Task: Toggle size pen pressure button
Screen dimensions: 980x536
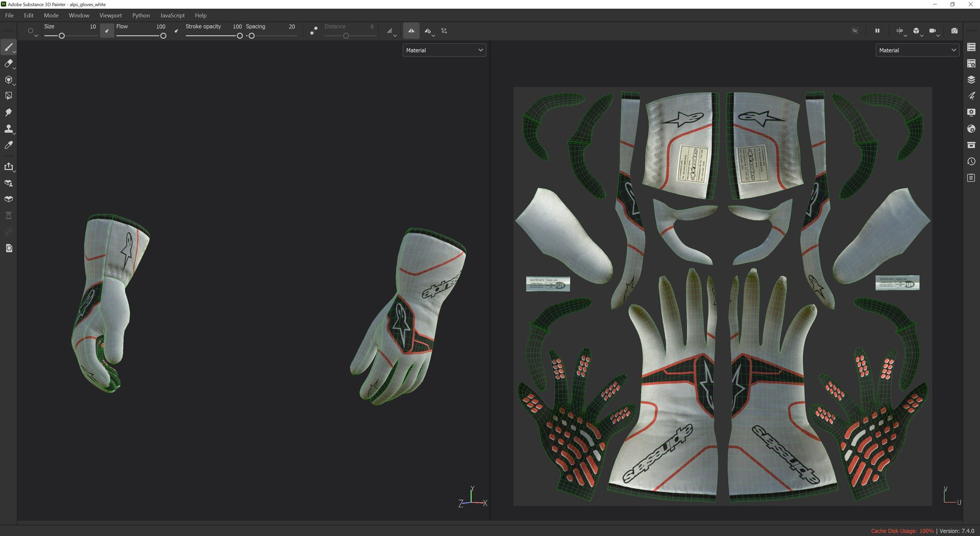Action: tap(107, 31)
